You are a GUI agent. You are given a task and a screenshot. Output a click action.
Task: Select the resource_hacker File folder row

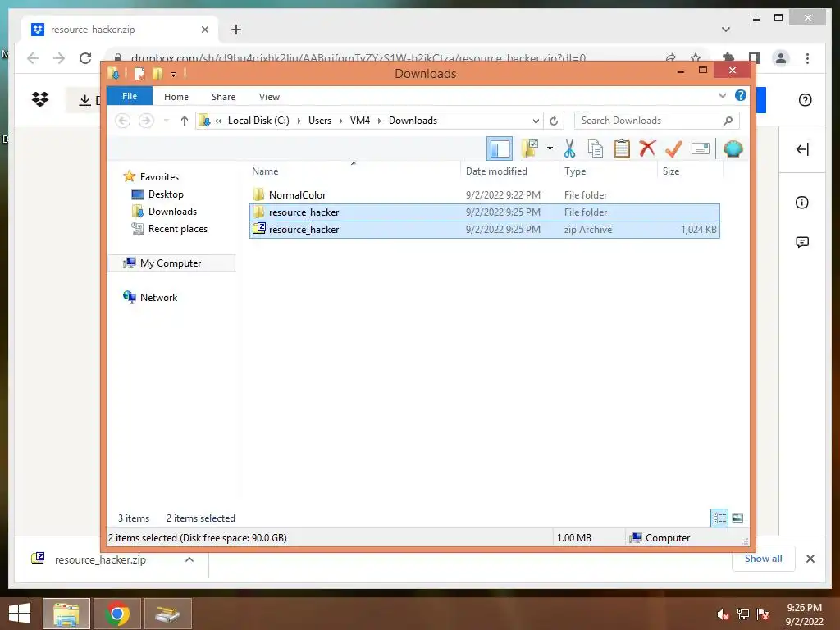pyautogui.click(x=484, y=212)
